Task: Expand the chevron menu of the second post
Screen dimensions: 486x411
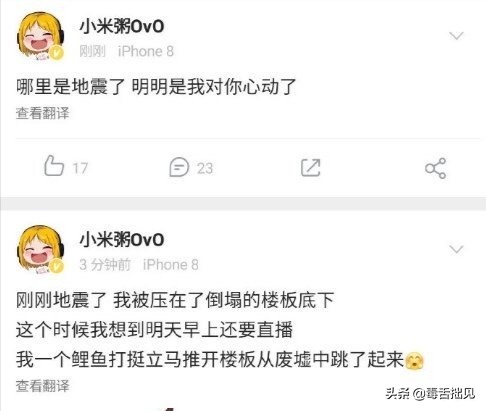Action: tap(456, 249)
